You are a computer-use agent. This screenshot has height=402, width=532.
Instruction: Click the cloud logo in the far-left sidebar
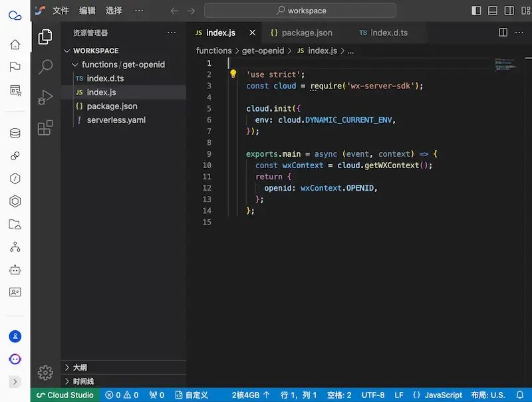point(15,15)
